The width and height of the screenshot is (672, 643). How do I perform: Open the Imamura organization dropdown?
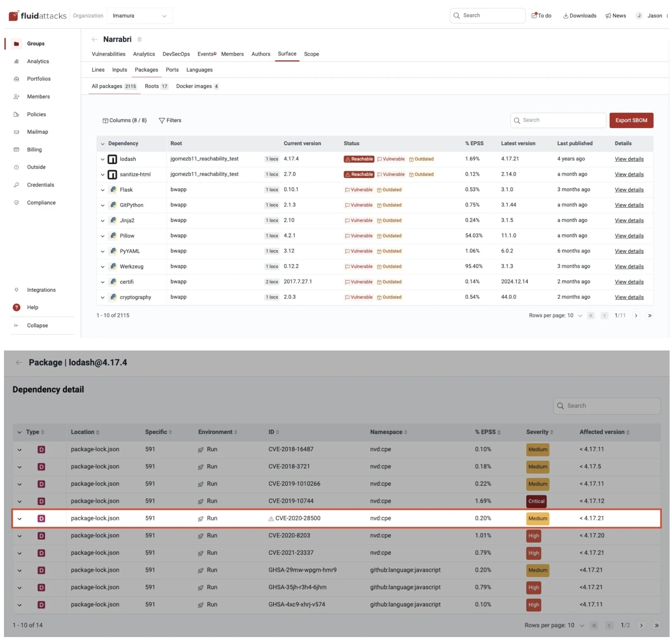pyautogui.click(x=140, y=16)
